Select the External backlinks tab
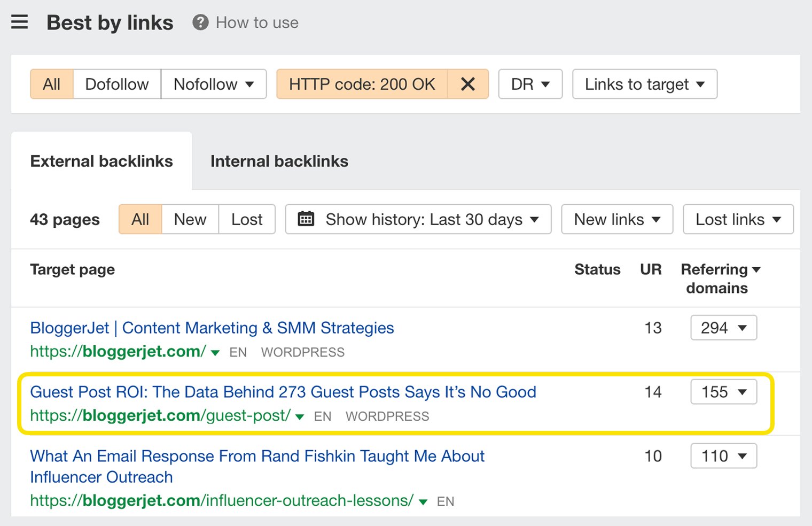Image resolution: width=812 pixels, height=526 pixels. tap(101, 161)
